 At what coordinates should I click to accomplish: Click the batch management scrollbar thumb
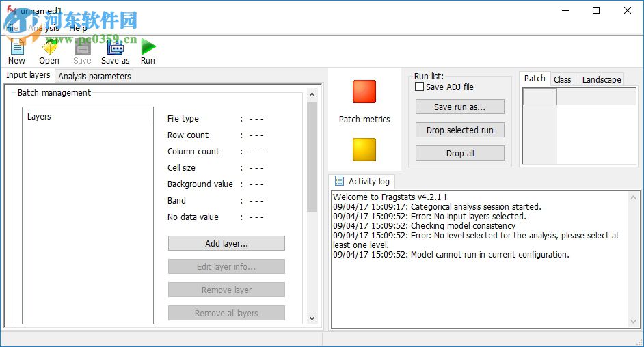tap(312, 156)
